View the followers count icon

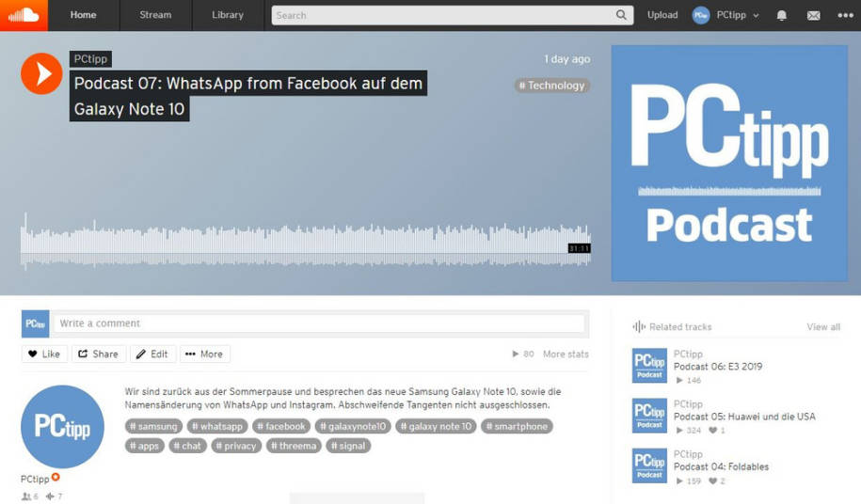click(x=25, y=496)
